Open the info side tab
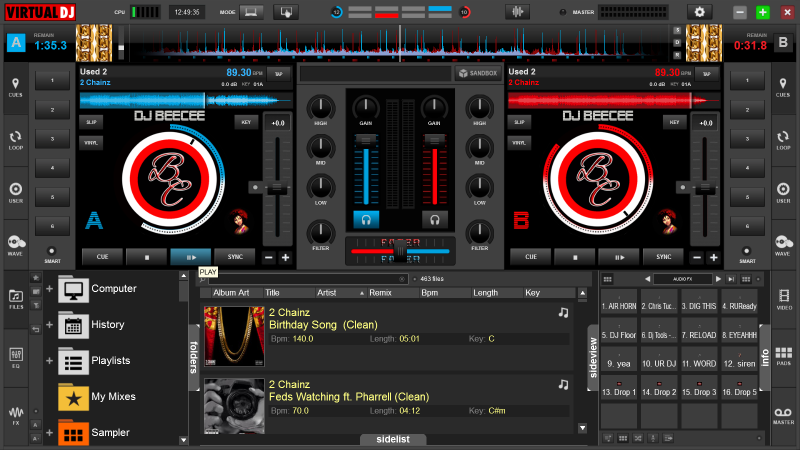 [765, 358]
